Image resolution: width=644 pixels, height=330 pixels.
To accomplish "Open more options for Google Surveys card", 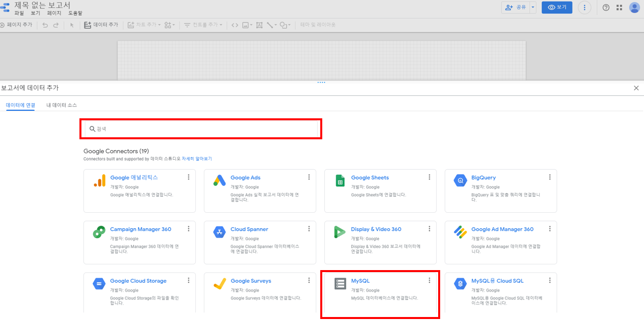I will (309, 280).
